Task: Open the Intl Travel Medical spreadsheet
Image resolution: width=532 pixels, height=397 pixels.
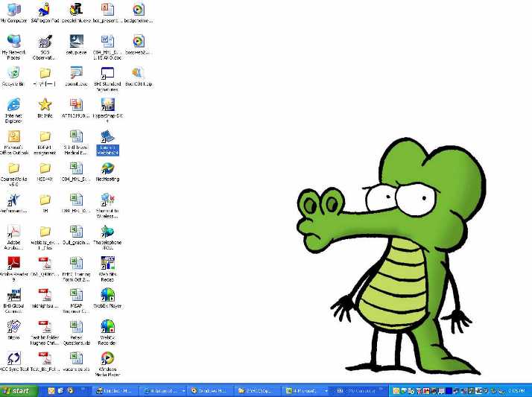Action: pos(76,142)
